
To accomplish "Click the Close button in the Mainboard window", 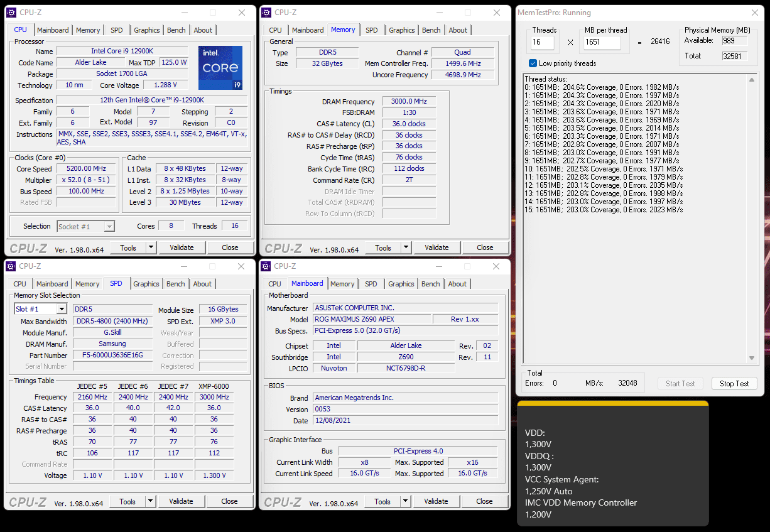I will click(484, 501).
